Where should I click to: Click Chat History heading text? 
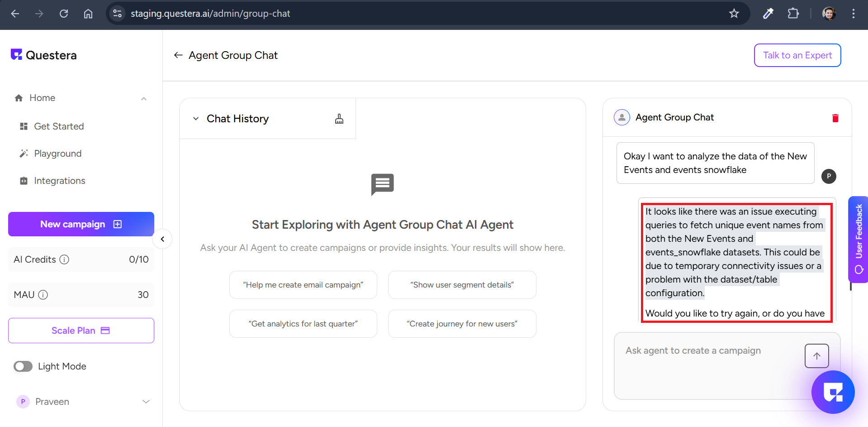pyautogui.click(x=238, y=119)
